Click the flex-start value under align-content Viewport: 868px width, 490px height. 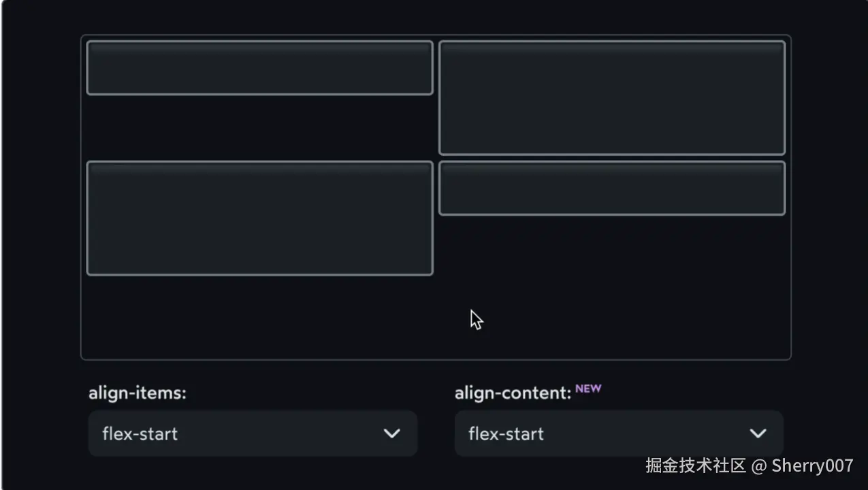click(x=507, y=434)
